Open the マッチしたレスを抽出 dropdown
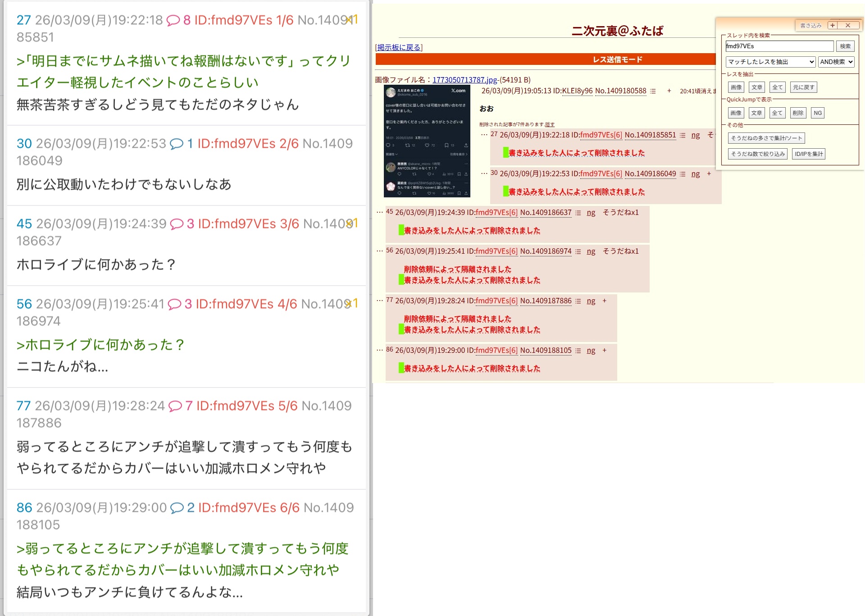Screen dimensions: 865x616 click(770, 62)
